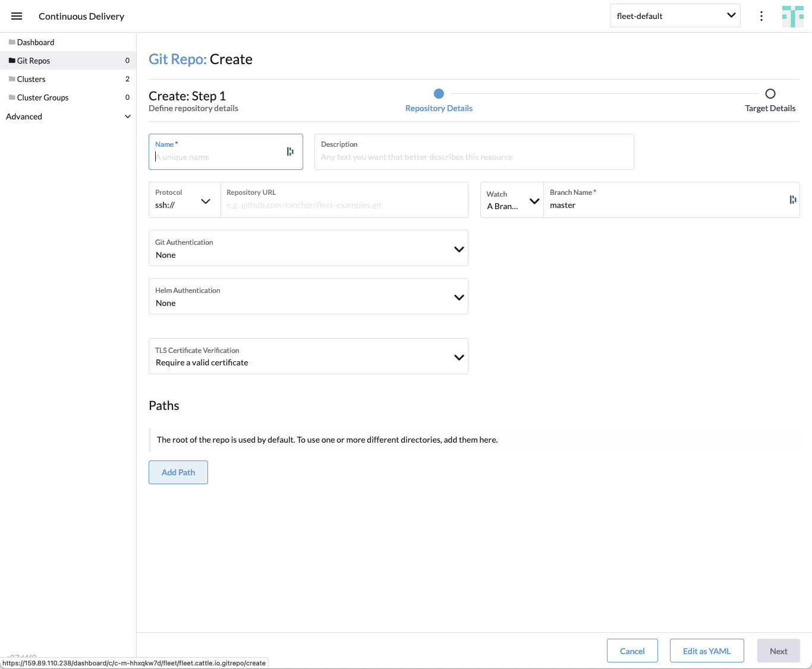Click the Continuous Delivery header title
812x669 pixels.
[x=81, y=16]
